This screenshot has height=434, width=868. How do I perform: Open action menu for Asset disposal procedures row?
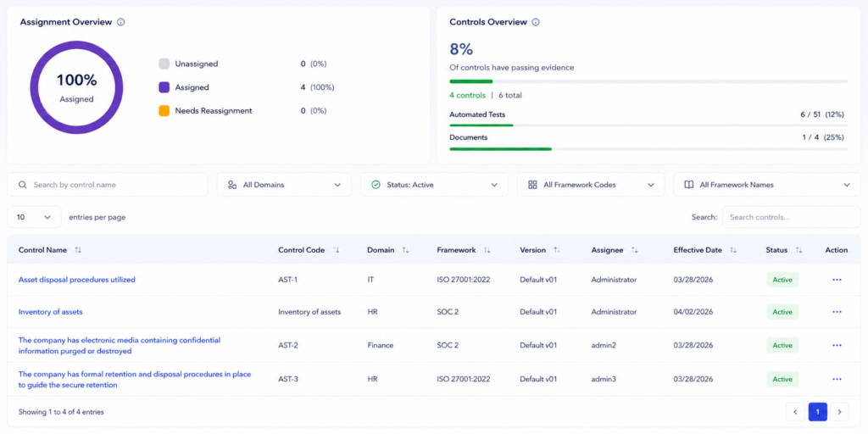coord(837,280)
